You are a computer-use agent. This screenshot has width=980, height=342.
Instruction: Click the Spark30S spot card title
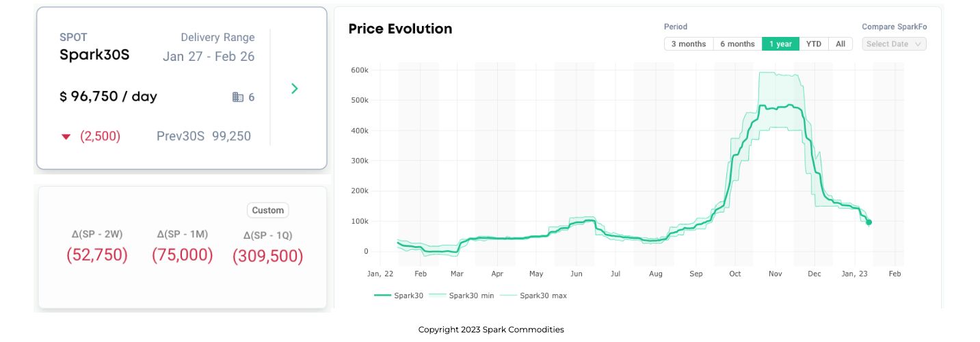pos(94,55)
